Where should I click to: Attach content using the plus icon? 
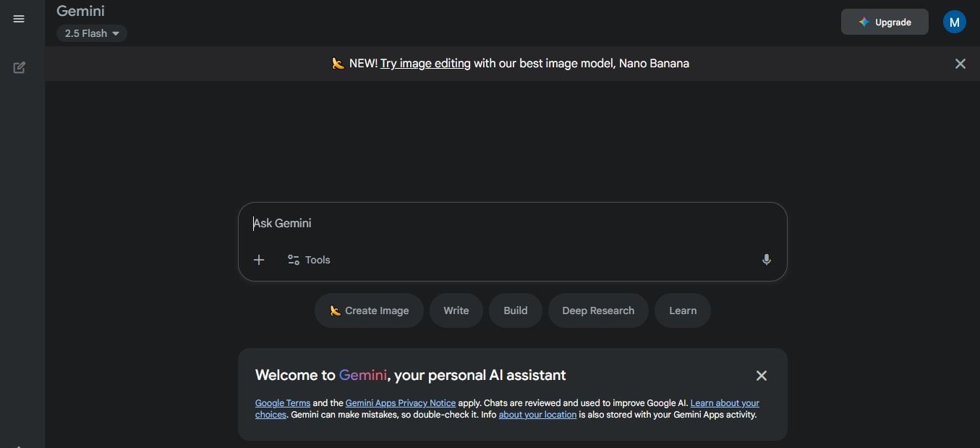pyautogui.click(x=259, y=260)
